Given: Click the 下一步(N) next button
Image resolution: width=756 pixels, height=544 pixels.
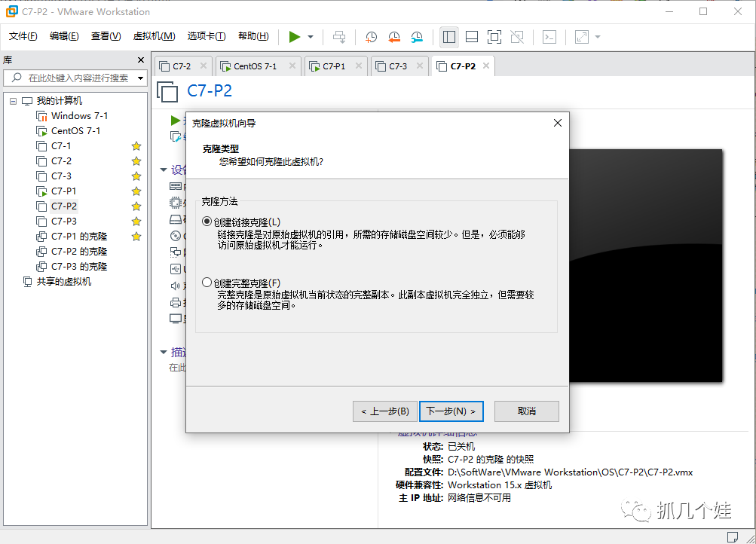Looking at the screenshot, I should [x=451, y=411].
